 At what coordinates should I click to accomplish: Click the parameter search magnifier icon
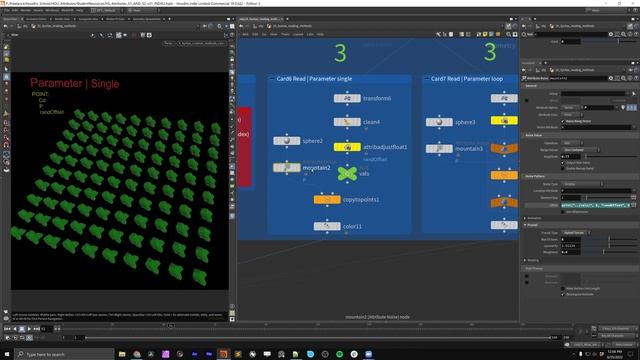(623, 78)
